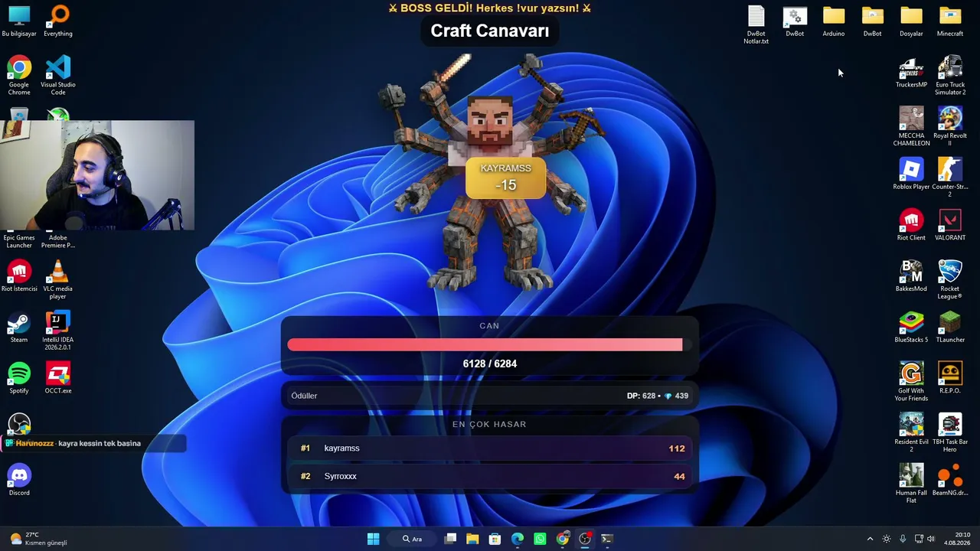Click the webcam video thumbnail
980x551 pixels.
pyautogui.click(x=97, y=175)
